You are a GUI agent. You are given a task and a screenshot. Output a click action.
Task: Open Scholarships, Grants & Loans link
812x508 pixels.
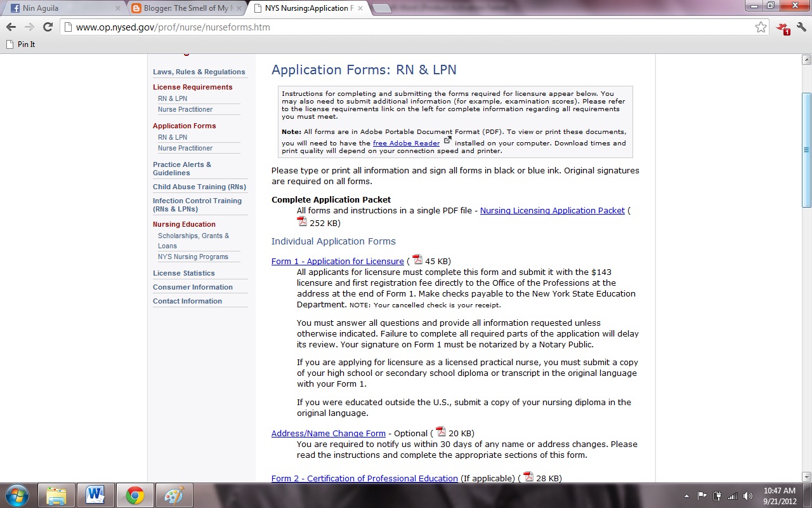[193, 241]
